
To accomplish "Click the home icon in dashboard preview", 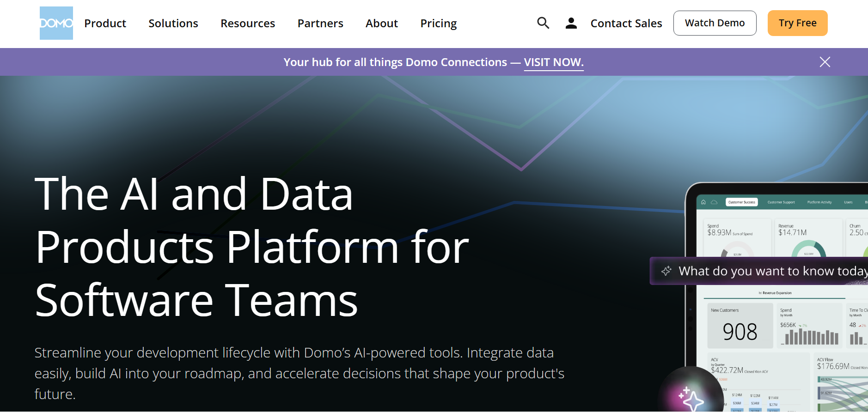I will click(x=703, y=202).
